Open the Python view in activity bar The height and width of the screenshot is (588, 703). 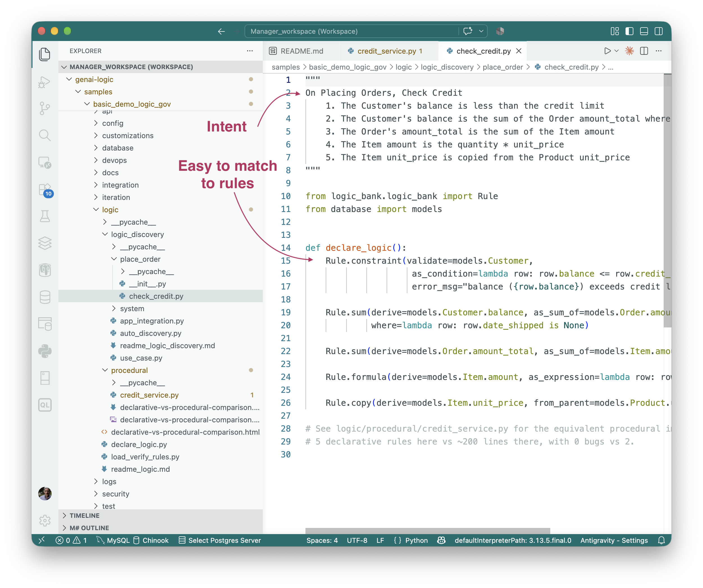click(x=45, y=351)
